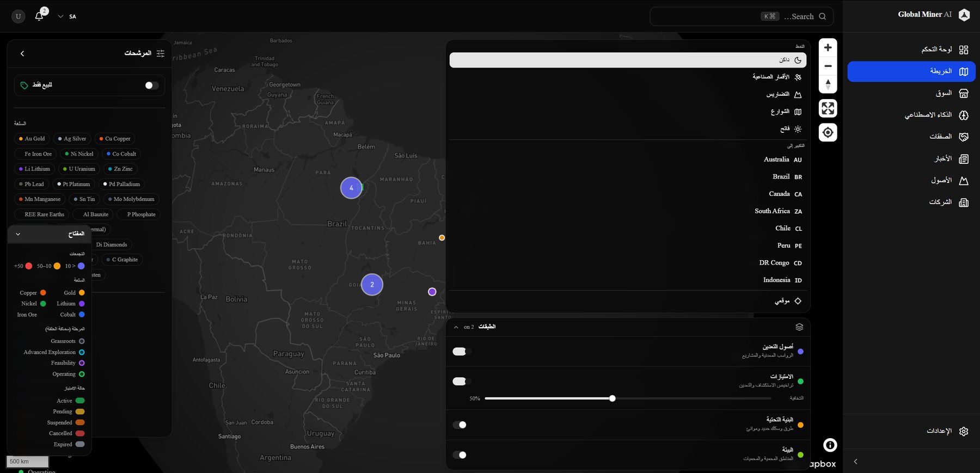Open لوحة التحكم dashboard in sidebar
The width and height of the screenshot is (980, 473).
pos(911,50)
